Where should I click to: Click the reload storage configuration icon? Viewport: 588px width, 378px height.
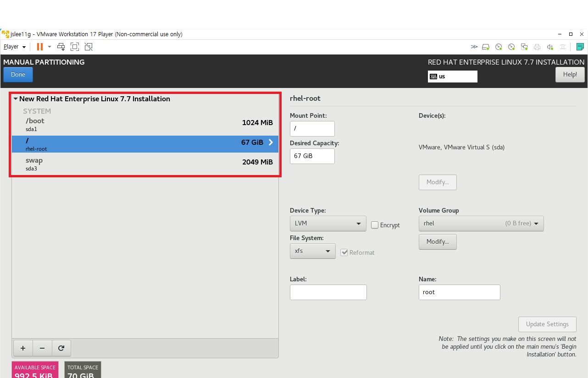(x=61, y=348)
